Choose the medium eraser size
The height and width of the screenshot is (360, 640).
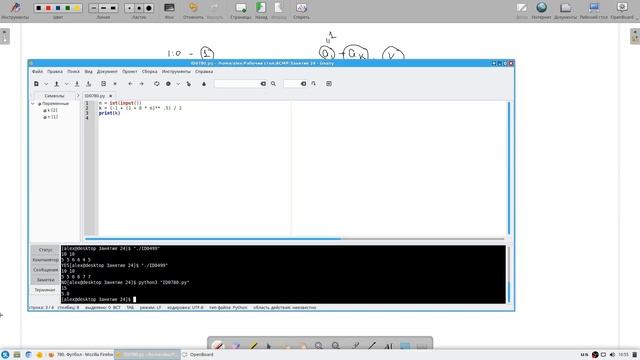click(x=139, y=8)
